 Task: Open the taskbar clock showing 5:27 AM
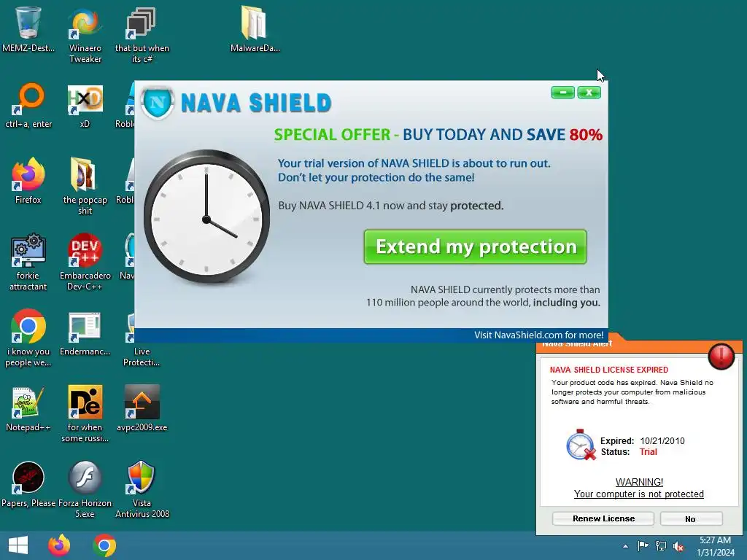click(x=715, y=546)
